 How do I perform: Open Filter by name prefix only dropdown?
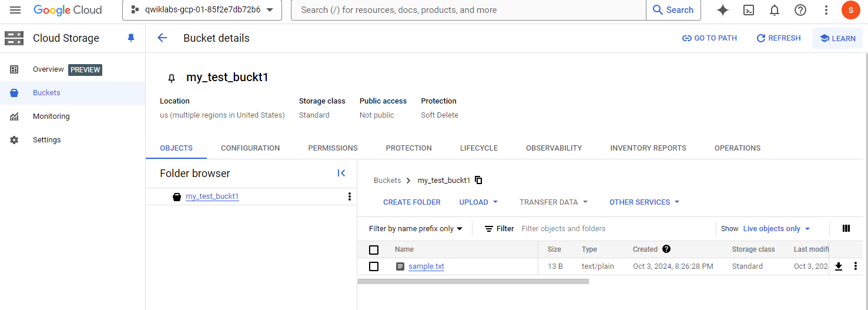tap(415, 229)
